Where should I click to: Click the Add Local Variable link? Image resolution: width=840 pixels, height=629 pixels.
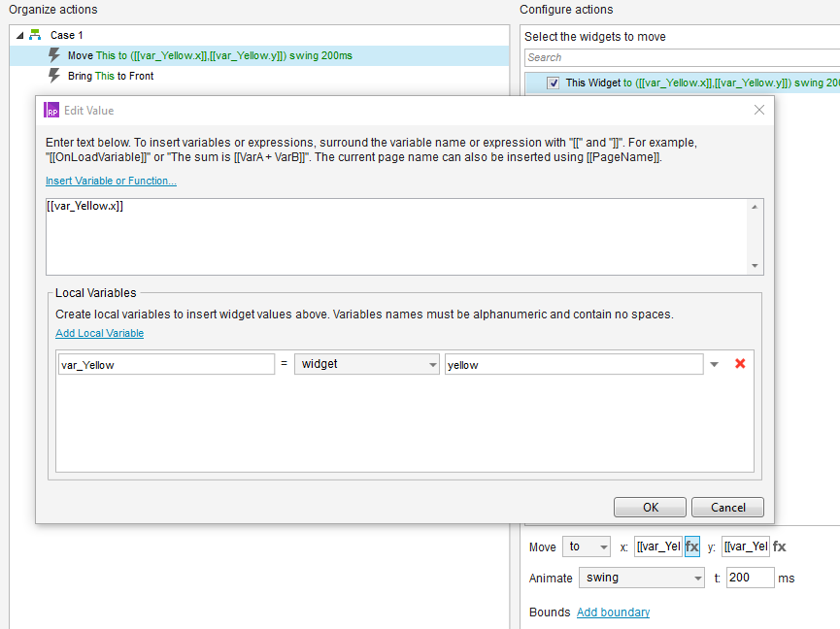[99, 332]
